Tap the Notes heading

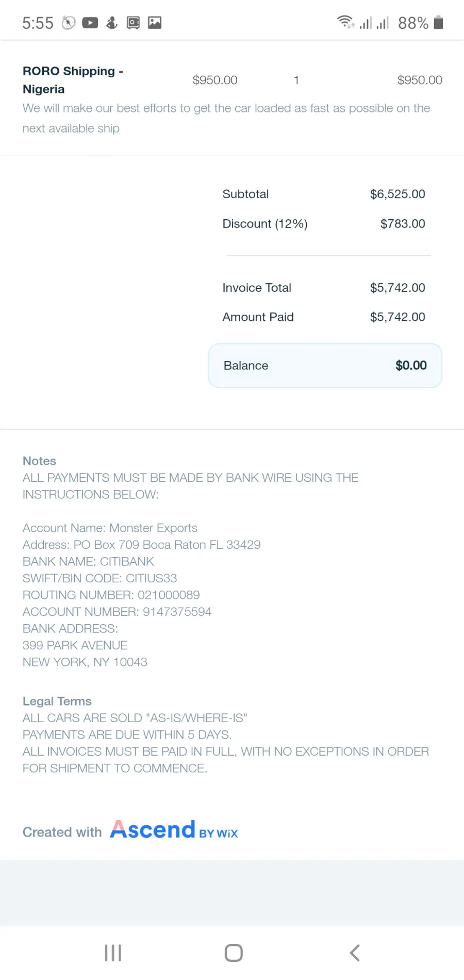(x=39, y=461)
